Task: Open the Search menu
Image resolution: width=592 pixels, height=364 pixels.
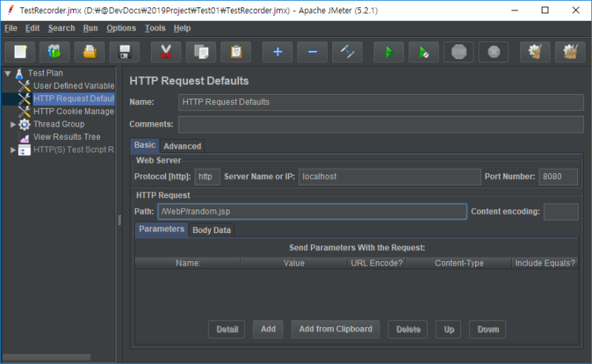Action: (x=61, y=28)
